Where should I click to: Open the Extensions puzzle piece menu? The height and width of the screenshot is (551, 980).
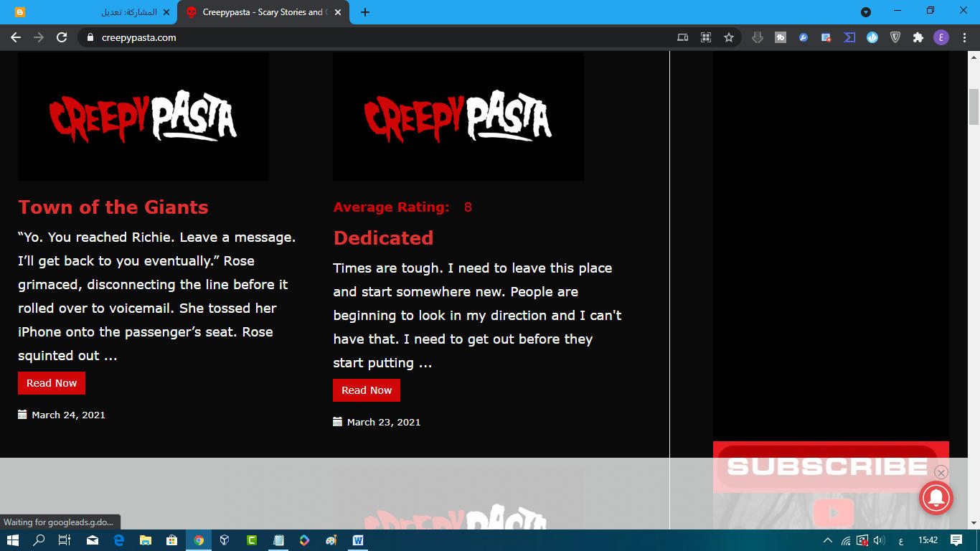point(918,37)
